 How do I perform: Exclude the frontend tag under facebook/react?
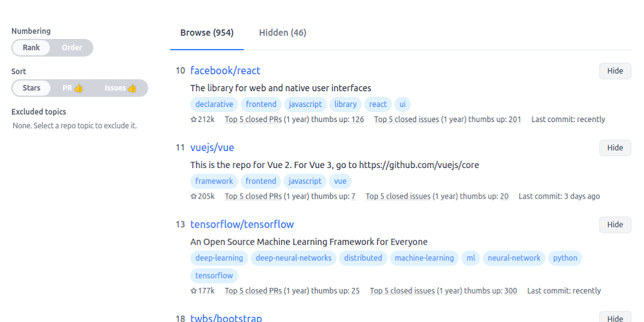[x=261, y=104]
